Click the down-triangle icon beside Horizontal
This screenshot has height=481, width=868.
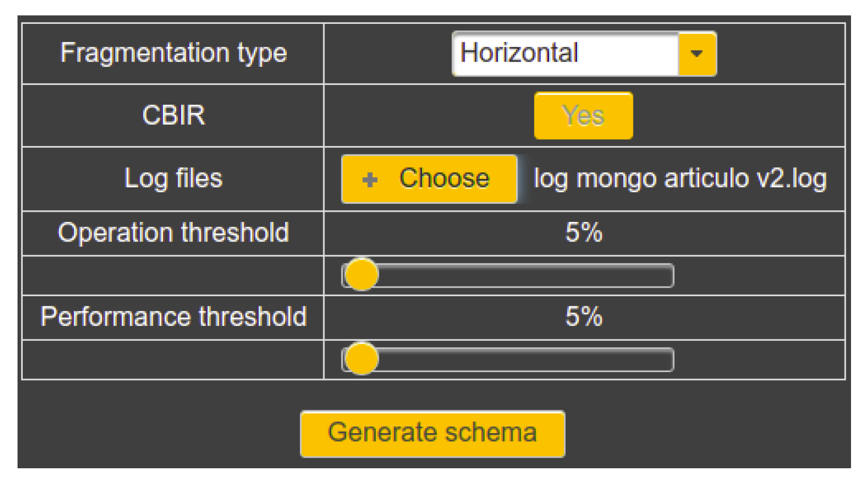coord(697,54)
